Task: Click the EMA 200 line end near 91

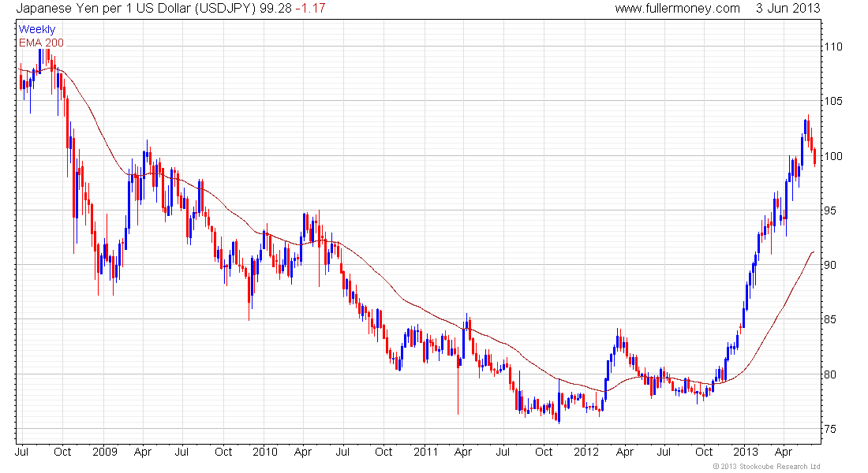Action: (813, 252)
